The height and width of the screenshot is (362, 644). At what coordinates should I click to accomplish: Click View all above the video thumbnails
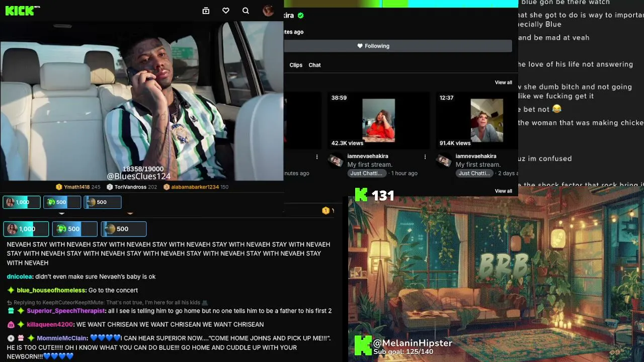point(503,82)
